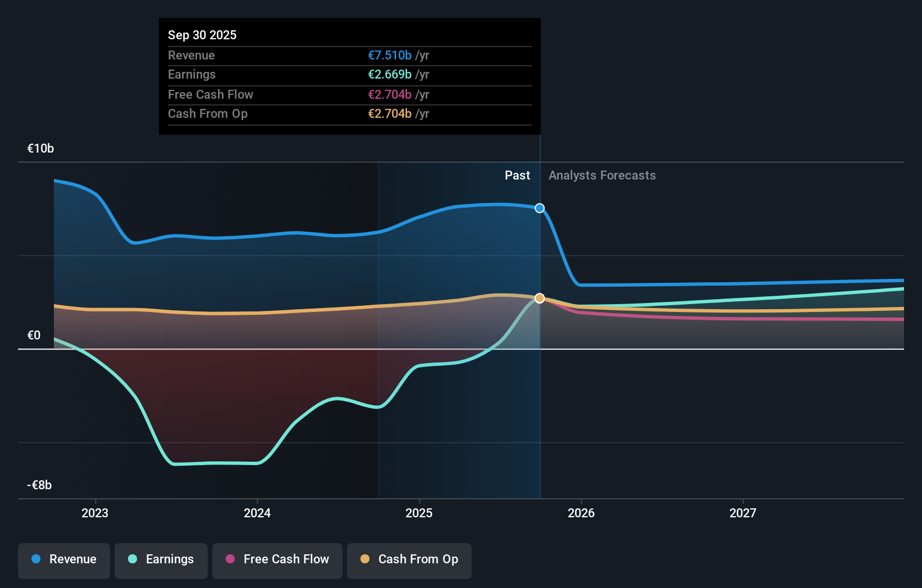
Task: Click the 2025 axis label
Action: point(419,512)
